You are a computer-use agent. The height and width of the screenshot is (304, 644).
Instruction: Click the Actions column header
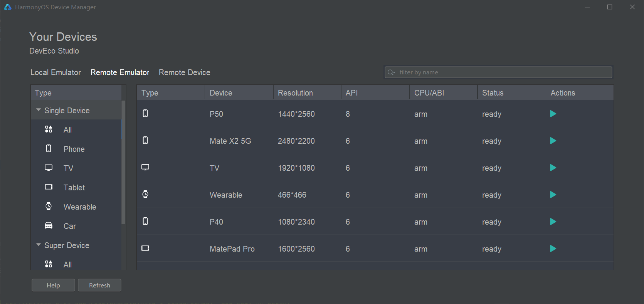580,93
